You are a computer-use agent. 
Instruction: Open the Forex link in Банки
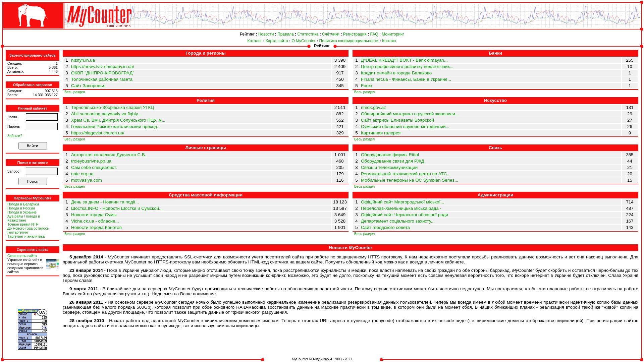pos(367,86)
